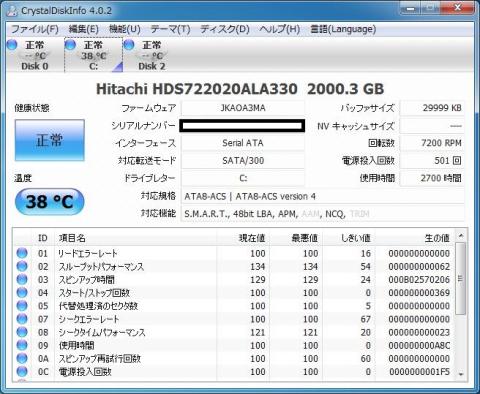Select row text 代替処理済のセクタ数

tap(98, 306)
